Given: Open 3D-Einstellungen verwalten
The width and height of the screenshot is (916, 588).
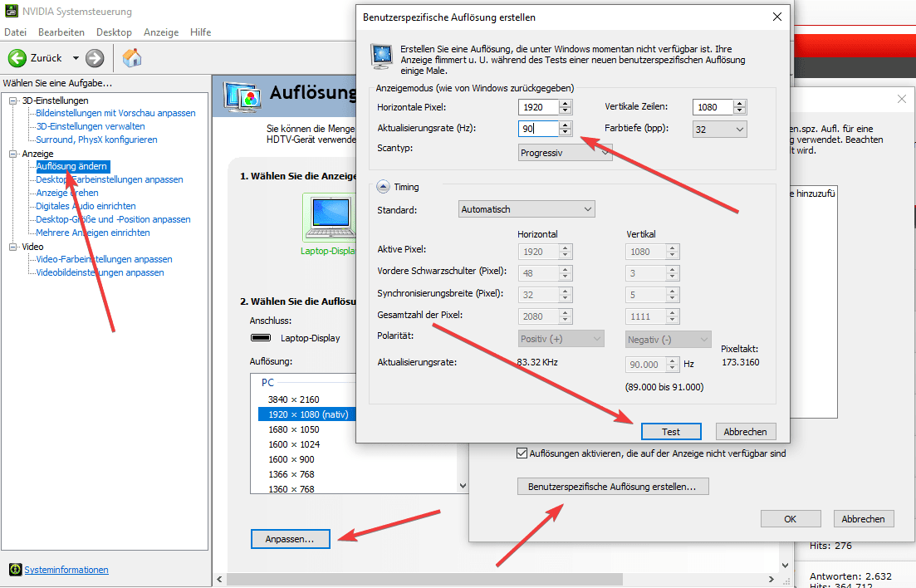Looking at the screenshot, I should click(91, 126).
